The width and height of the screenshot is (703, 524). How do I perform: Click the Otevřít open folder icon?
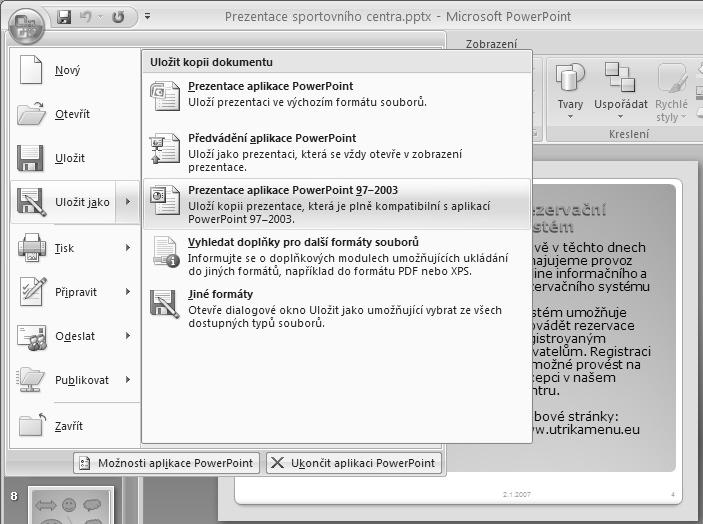click(31, 113)
